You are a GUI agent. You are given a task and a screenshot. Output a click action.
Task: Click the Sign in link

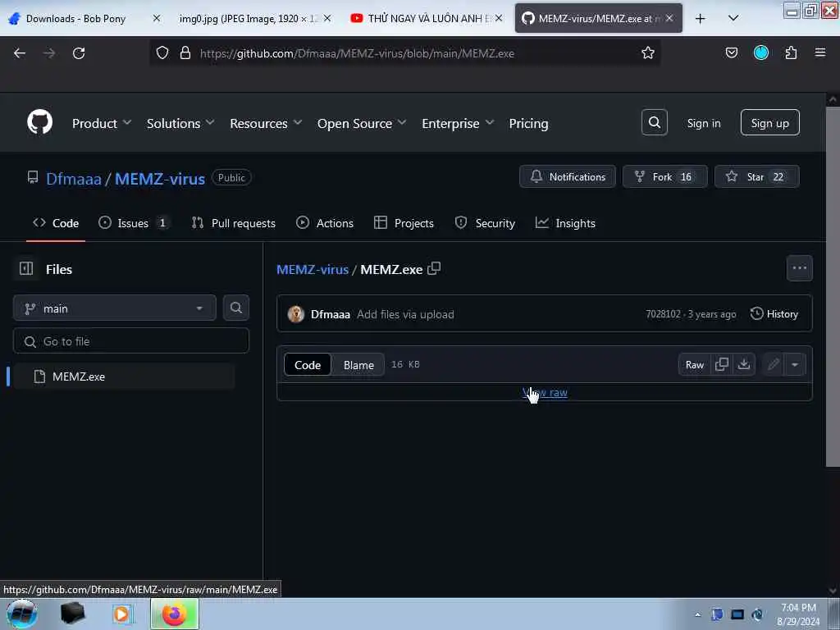703,123
